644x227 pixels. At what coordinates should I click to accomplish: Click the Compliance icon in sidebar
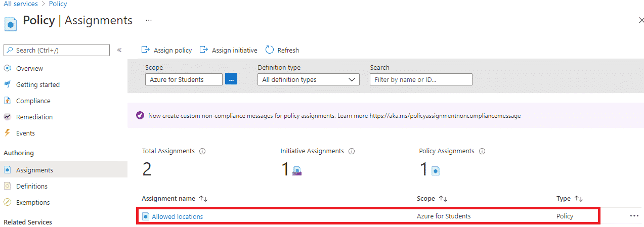[8, 101]
